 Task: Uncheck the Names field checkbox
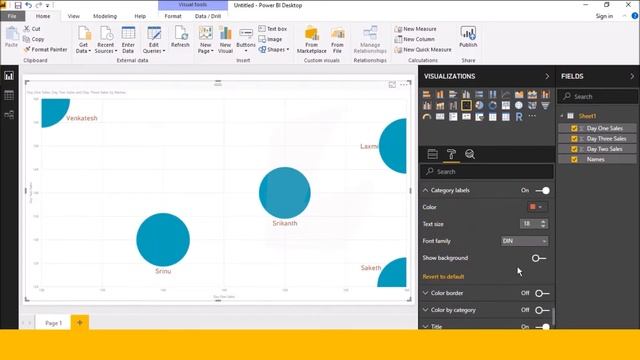(574, 160)
